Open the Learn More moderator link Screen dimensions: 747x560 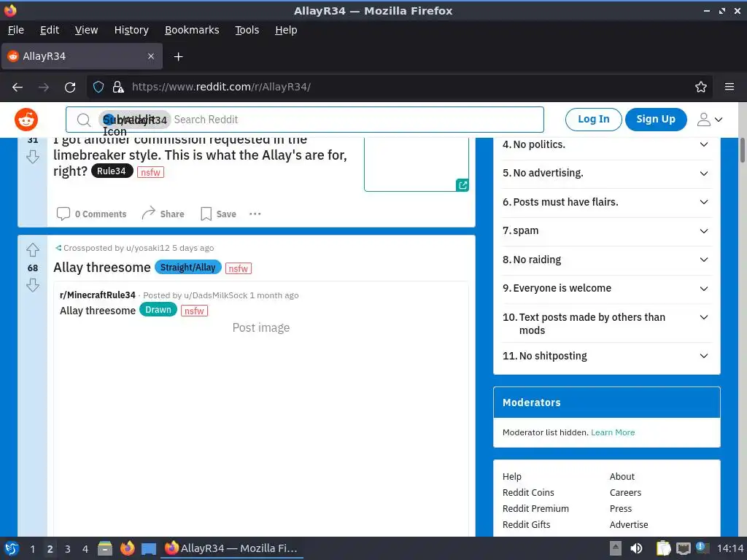pyautogui.click(x=613, y=432)
